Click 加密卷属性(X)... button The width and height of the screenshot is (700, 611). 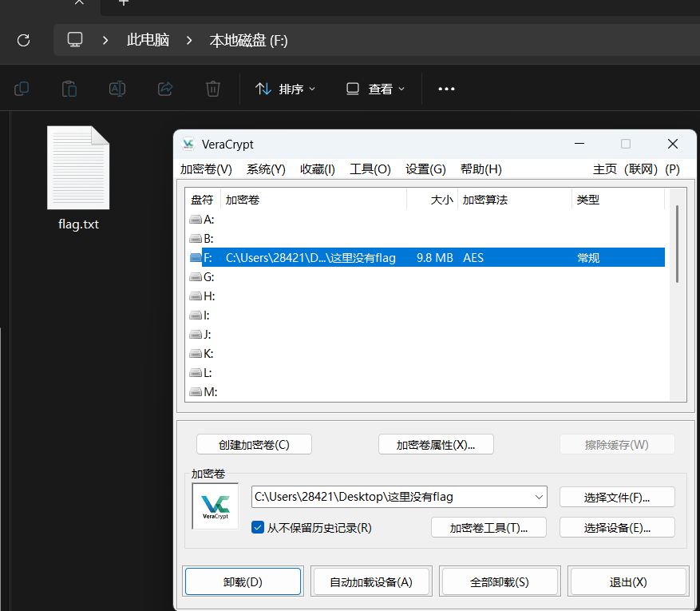point(436,444)
